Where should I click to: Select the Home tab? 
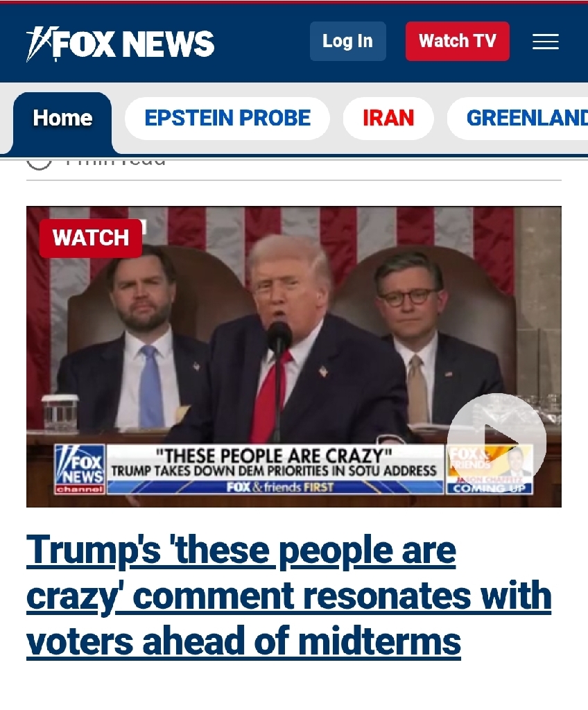coord(62,119)
